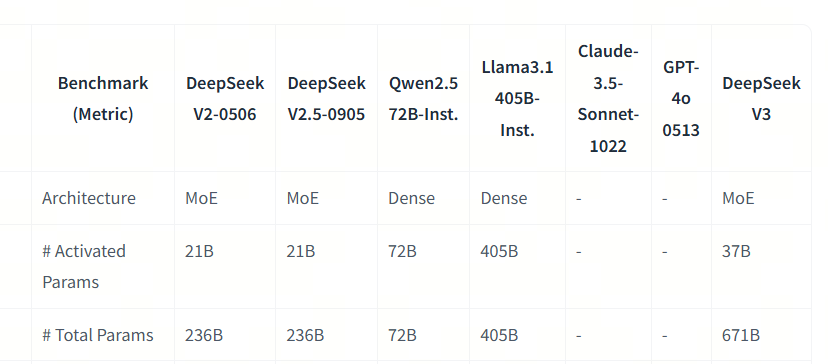Screen dimensions: 828x364
Task: Select the 671B total params cell
Action: click(741, 335)
